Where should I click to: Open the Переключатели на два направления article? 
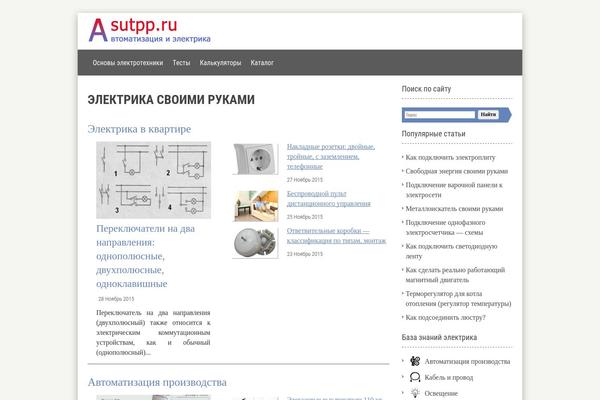145,256
